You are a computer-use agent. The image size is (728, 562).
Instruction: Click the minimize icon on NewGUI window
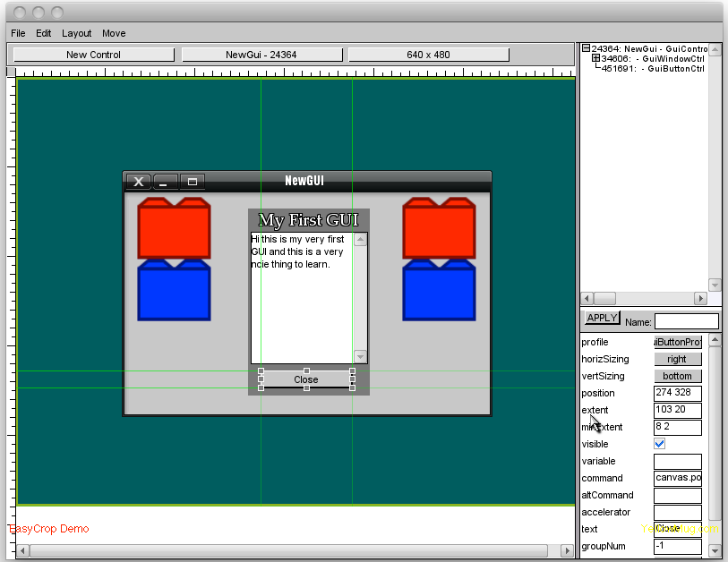[165, 182]
